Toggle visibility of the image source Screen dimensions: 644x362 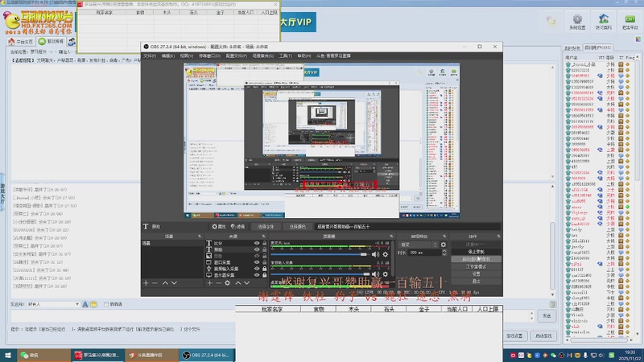tap(257, 256)
